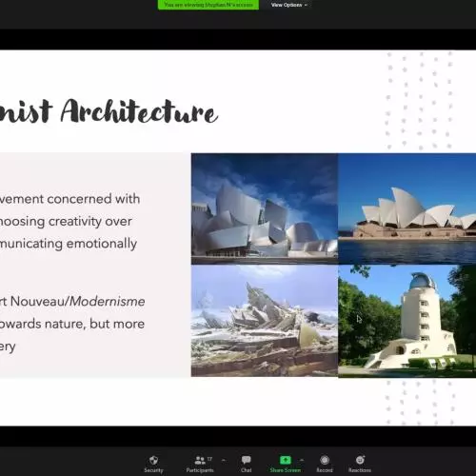The height and width of the screenshot is (476, 476).
Task: Click the green screen-viewing notification banner
Action: click(x=208, y=5)
